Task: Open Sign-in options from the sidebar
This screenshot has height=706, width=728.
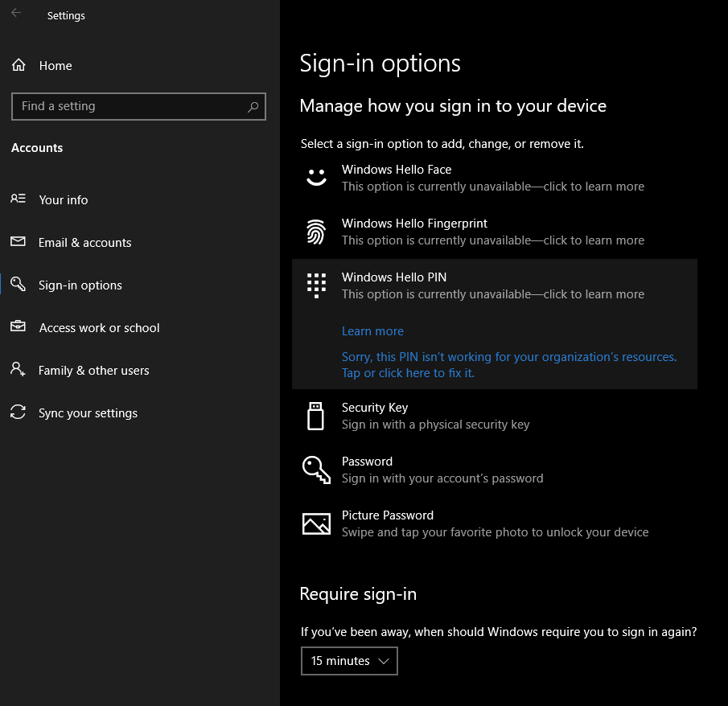Action: click(x=80, y=285)
